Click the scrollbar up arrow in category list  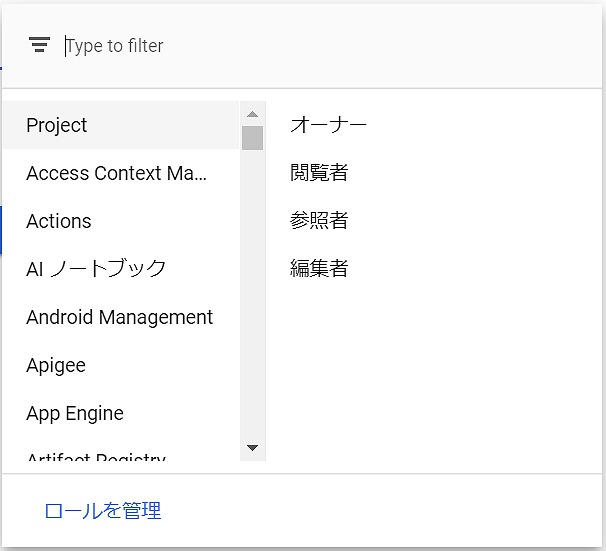252,114
